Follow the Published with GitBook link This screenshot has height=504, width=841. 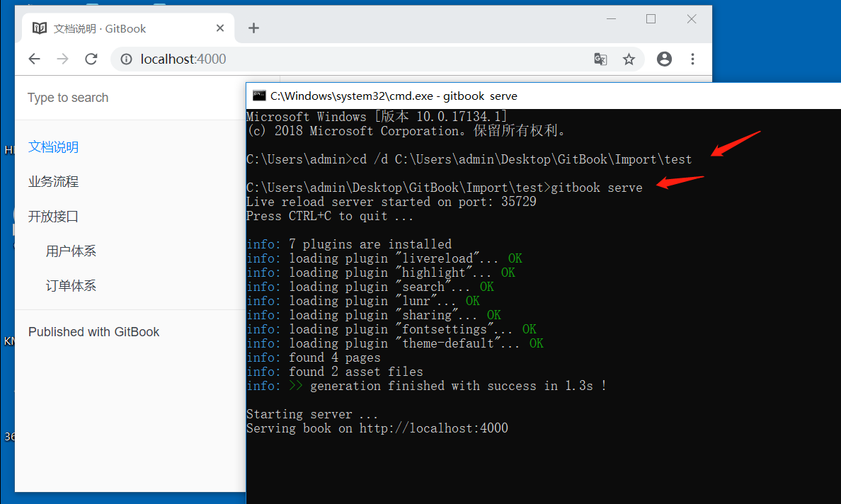94,332
